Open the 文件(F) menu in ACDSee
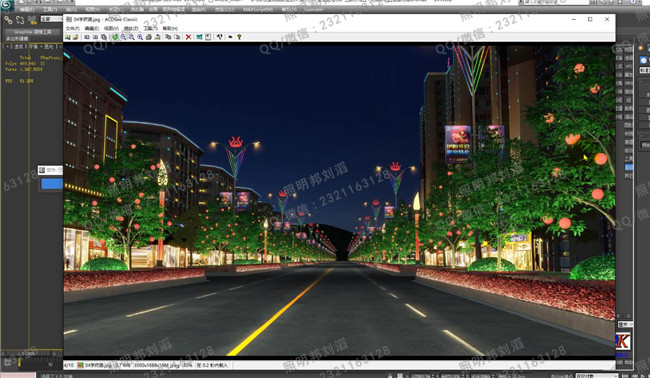This screenshot has width=650, height=378. point(73,28)
